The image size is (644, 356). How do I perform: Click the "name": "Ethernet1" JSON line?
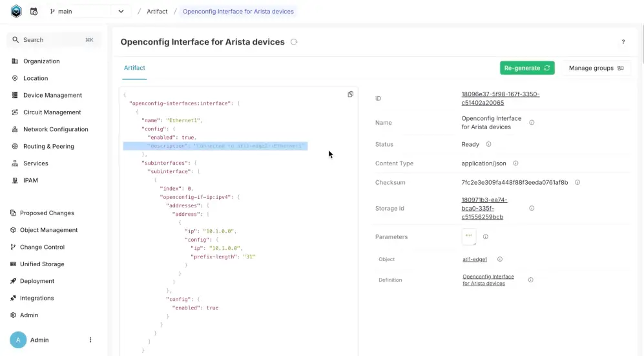[x=172, y=120]
